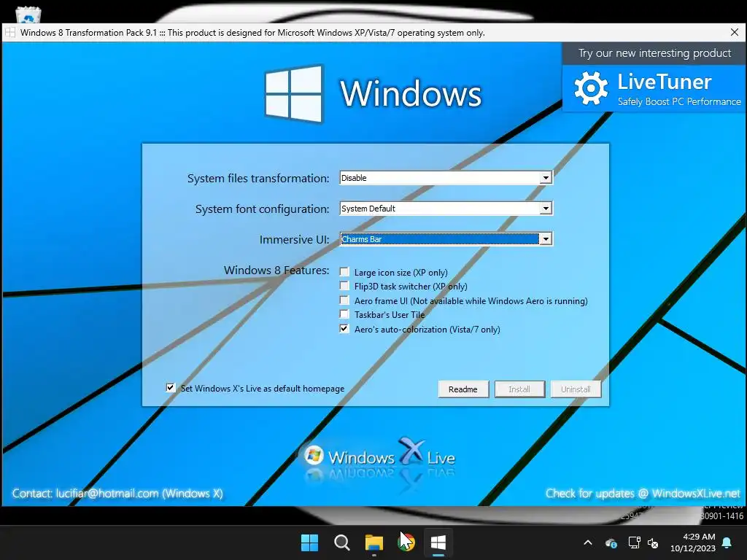This screenshot has width=747, height=560.
Task: Enable Large icon size (XP only)
Action: tap(344, 272)
